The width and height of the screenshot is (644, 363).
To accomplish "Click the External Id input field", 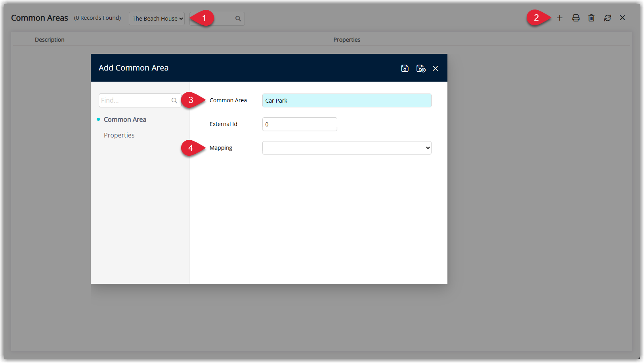I will coord(300,124).
